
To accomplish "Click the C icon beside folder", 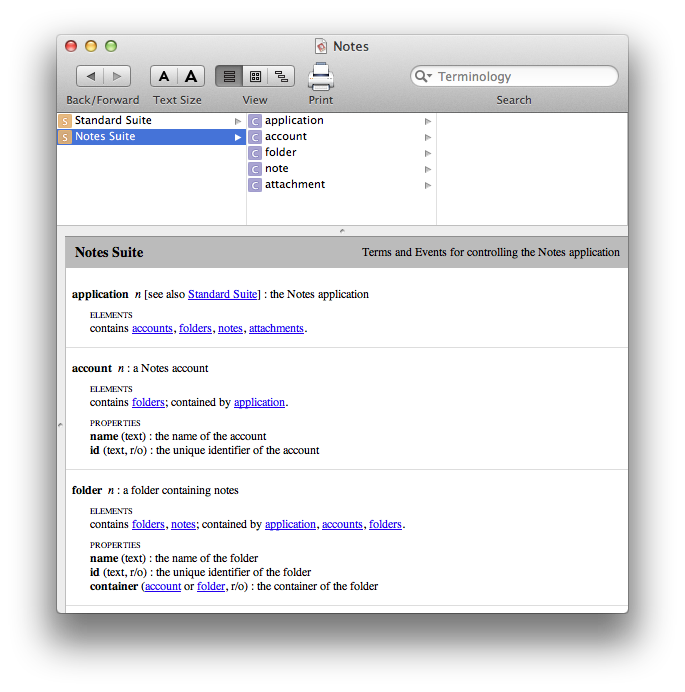I will click(255, 153).
